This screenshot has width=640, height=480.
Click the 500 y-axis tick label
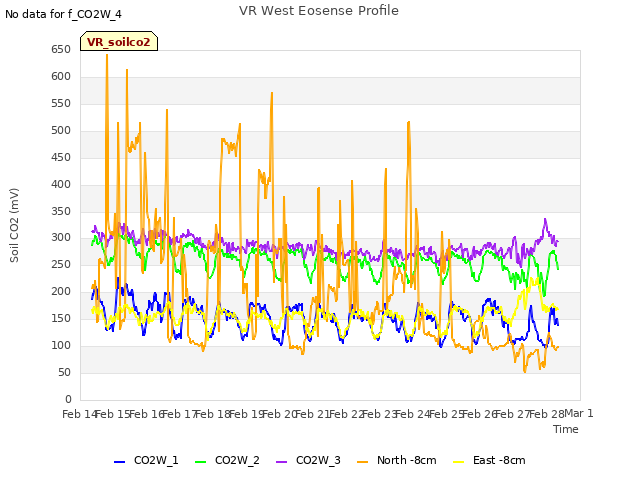[x=61, y=131]
